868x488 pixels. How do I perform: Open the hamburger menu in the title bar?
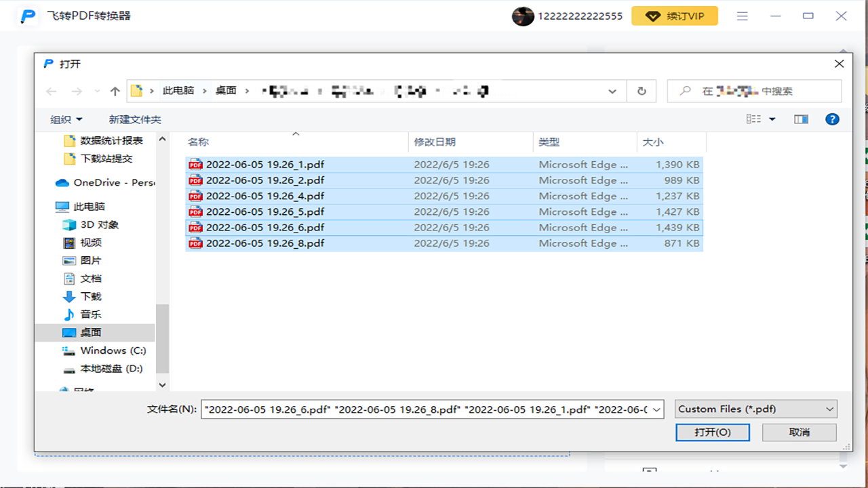(743, 16)
